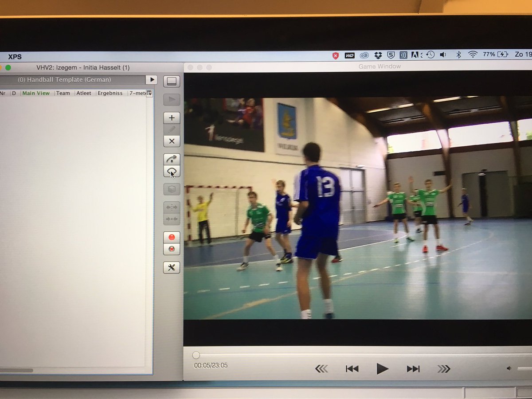532x399 pixels.
Task: Click the video timeline scrubber handle
Action: 196,355
